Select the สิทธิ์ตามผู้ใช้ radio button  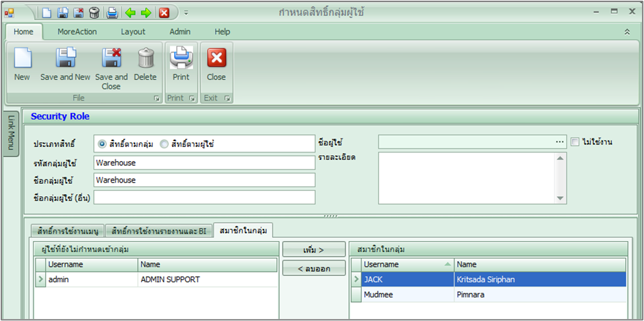tap(164, 144)
